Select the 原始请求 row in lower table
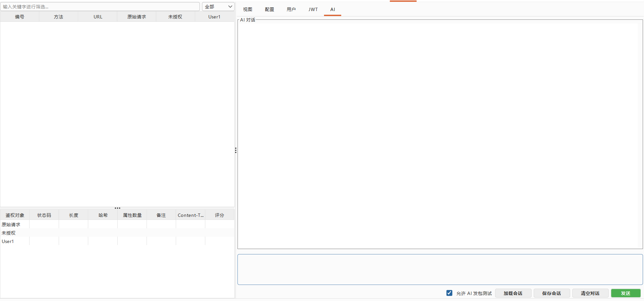The image size is (644, 301). [117, 225]
